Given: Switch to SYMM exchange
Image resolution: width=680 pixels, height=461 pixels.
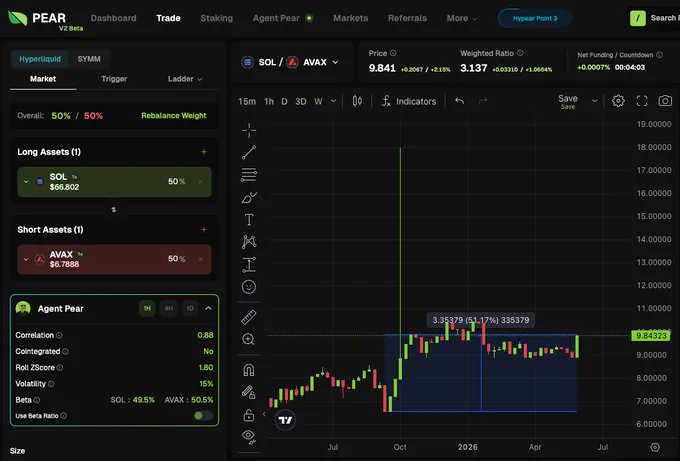Looking at the screenshot, I should 89,59.
